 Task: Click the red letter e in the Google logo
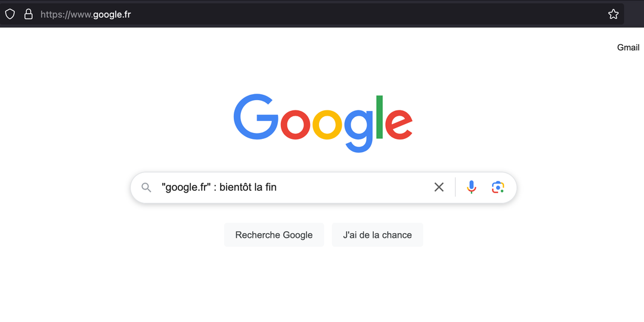point(398,123)
